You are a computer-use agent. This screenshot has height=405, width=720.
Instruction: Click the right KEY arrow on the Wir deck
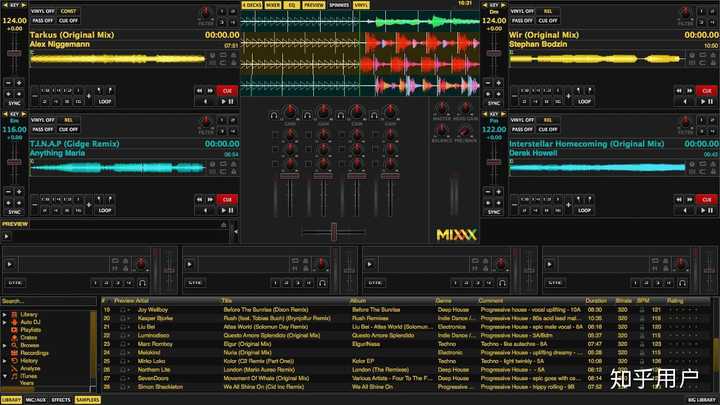click(x=503, y=5)
